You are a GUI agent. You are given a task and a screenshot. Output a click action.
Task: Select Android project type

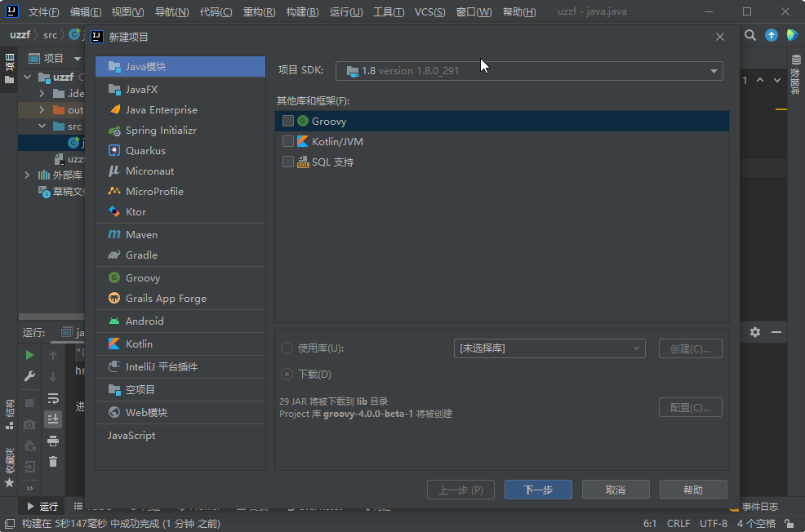pyautogui.click(x=180, y=321)
